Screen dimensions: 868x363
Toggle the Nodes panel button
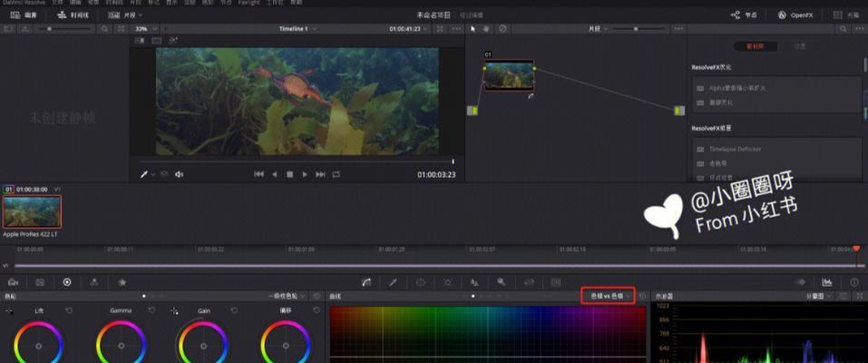click(x=744, y=15)
